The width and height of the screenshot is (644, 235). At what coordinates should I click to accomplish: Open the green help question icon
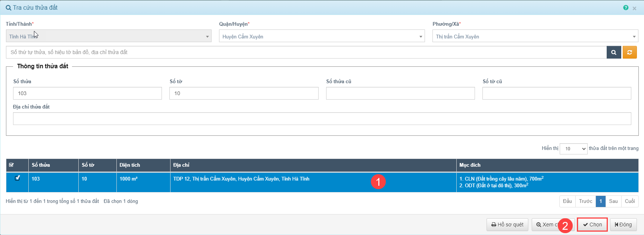pos(626,8)
